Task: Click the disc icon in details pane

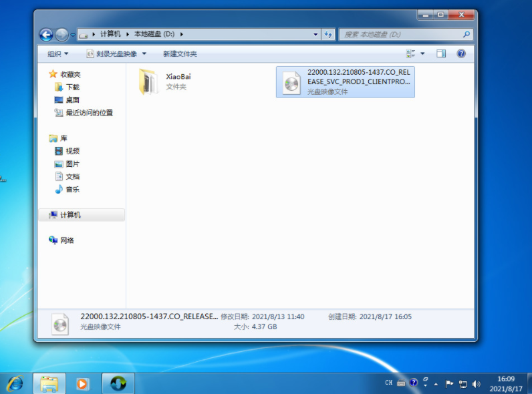Action: pos(60,324)
